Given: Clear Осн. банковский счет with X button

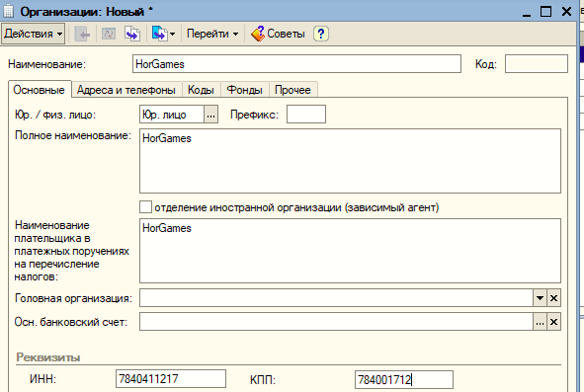Looking at the screenshot, I should 553,322.
